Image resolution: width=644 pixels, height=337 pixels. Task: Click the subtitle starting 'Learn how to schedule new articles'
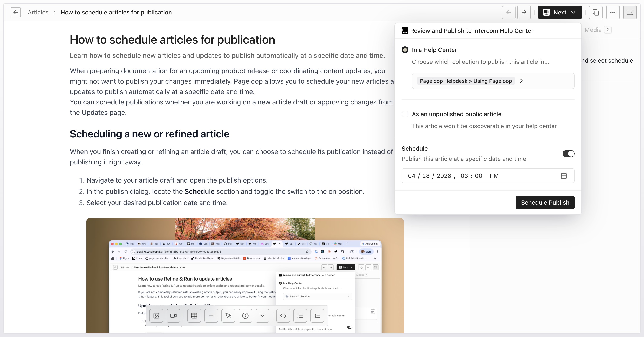coord(227,56)
